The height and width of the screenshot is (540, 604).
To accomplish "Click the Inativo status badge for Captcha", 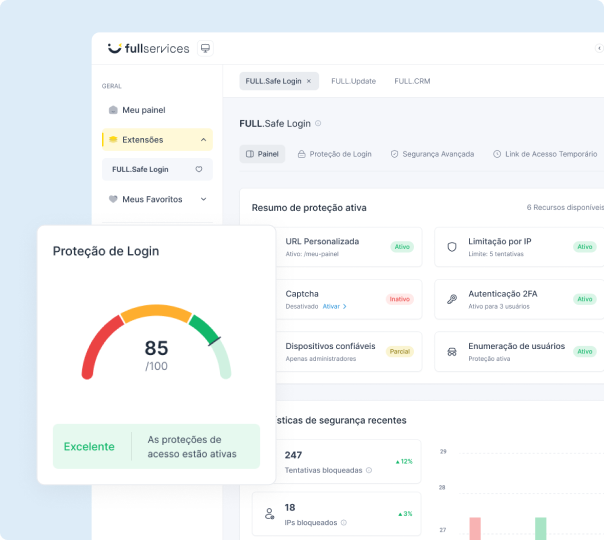I will (x=399, y=299).
